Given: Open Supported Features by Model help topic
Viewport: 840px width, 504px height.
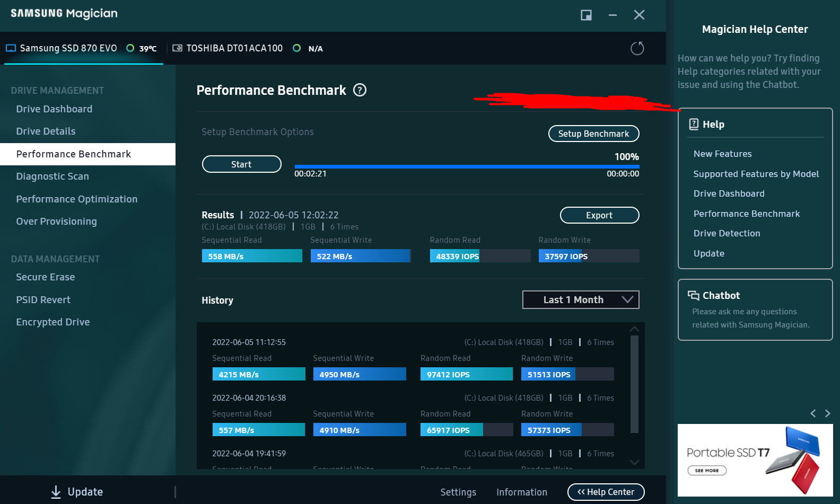Looking at the screenshot, I should click(x=756, y=174).
